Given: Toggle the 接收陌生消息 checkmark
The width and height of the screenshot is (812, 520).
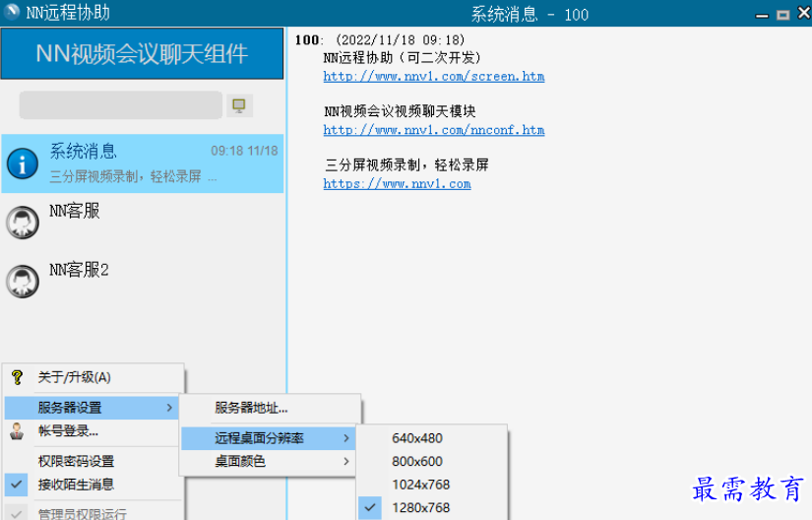Looking at the screenshot, I should 16,485.
